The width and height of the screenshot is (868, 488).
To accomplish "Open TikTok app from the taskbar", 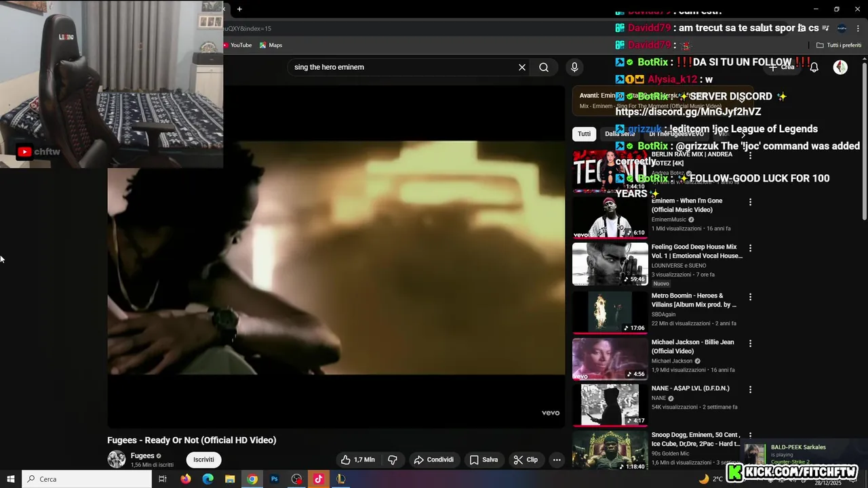I will [x=319, y=479].
